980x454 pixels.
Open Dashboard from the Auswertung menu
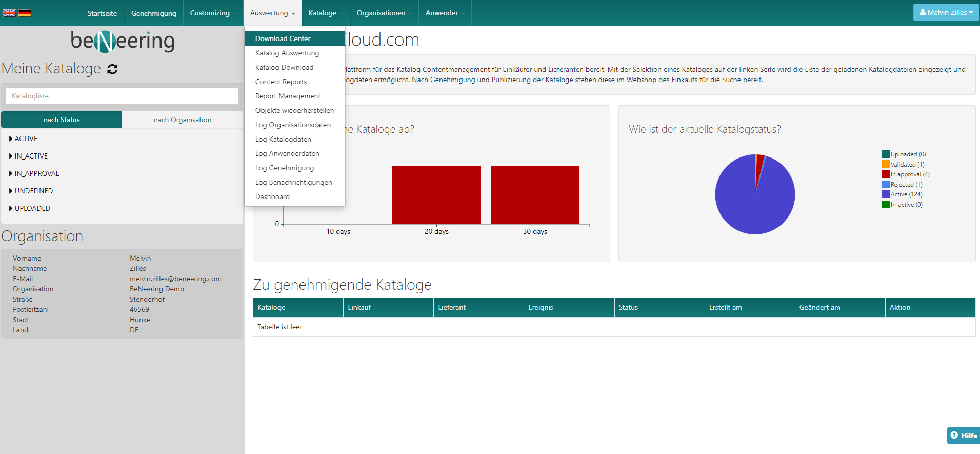pos(272,196)
